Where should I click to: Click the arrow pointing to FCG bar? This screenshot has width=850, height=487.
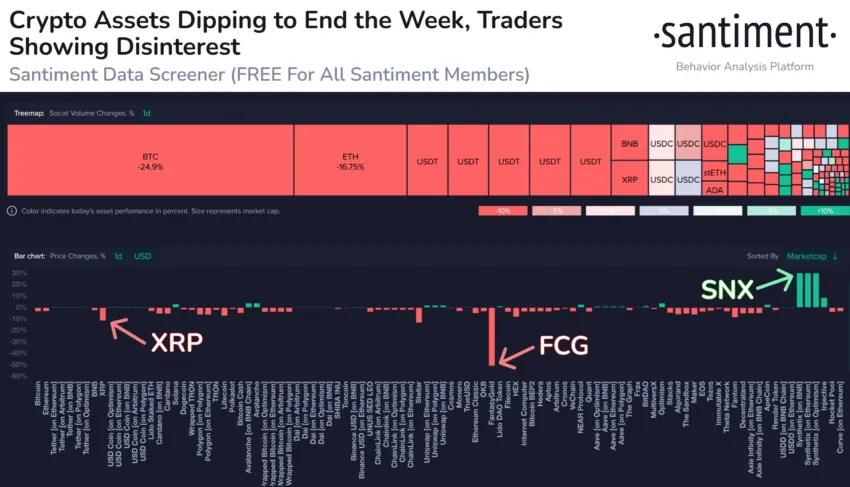point(517,357)
